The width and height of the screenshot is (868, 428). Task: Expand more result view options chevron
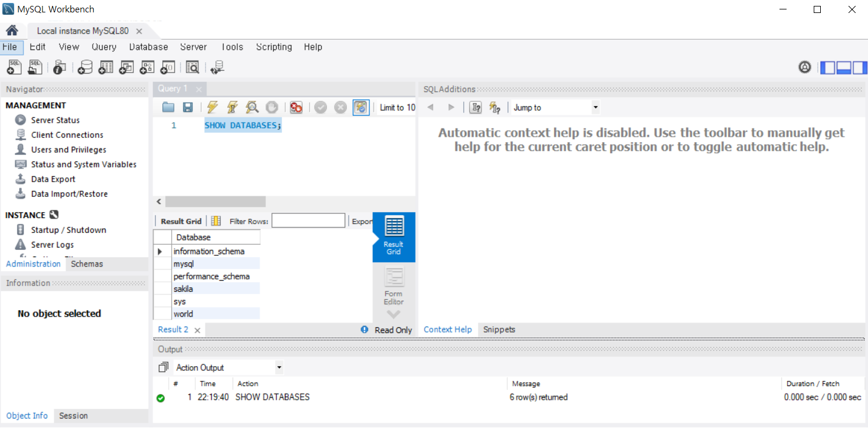(394, 314)
